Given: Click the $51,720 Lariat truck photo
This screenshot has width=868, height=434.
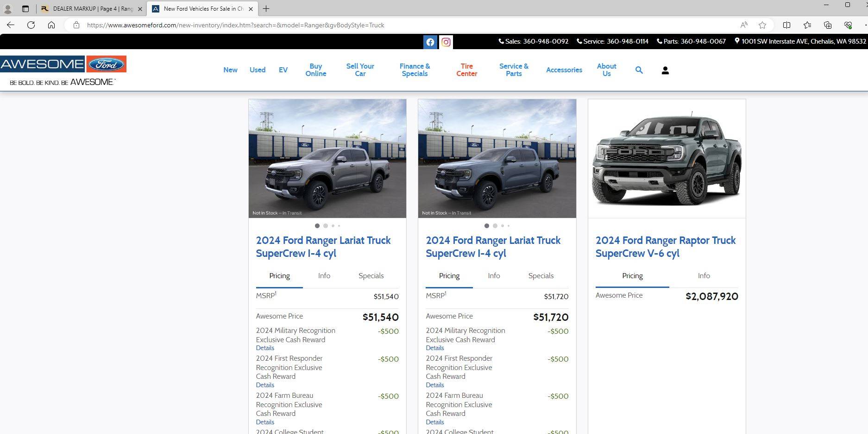Looking at the screenshot, I should tap(497, 158).
